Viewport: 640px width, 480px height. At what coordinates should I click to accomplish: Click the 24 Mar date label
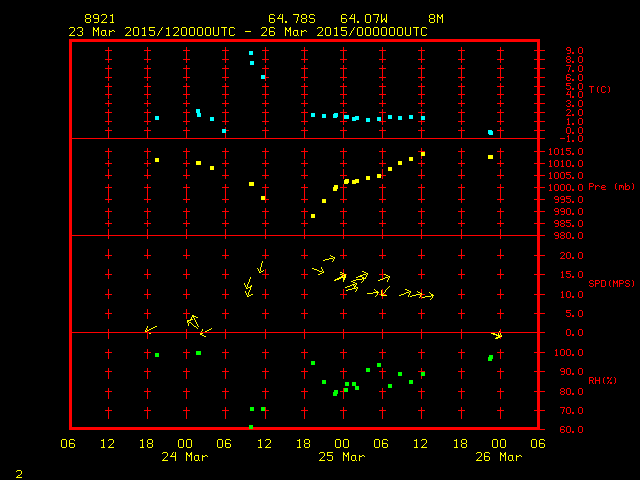[184, 456]
